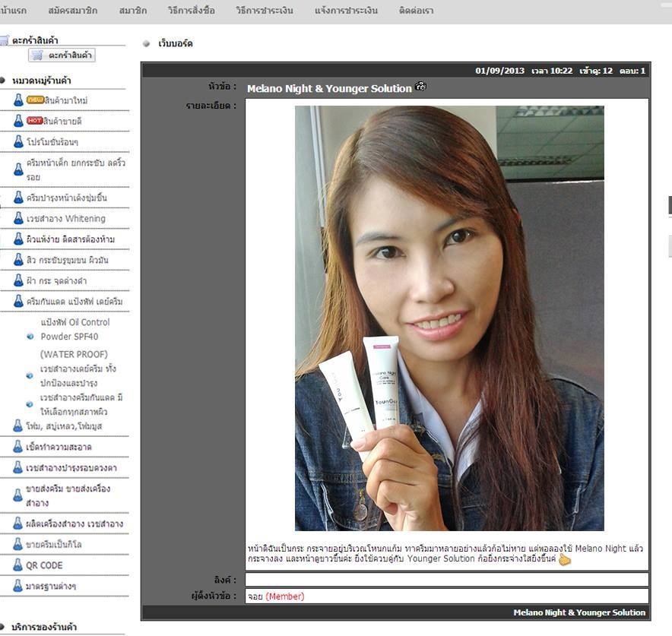This screenshot has width=672, height=636.
Task: Click the blue bullet beside เวชสำอางเดย์ครีม
Action: tap(30, 375)
